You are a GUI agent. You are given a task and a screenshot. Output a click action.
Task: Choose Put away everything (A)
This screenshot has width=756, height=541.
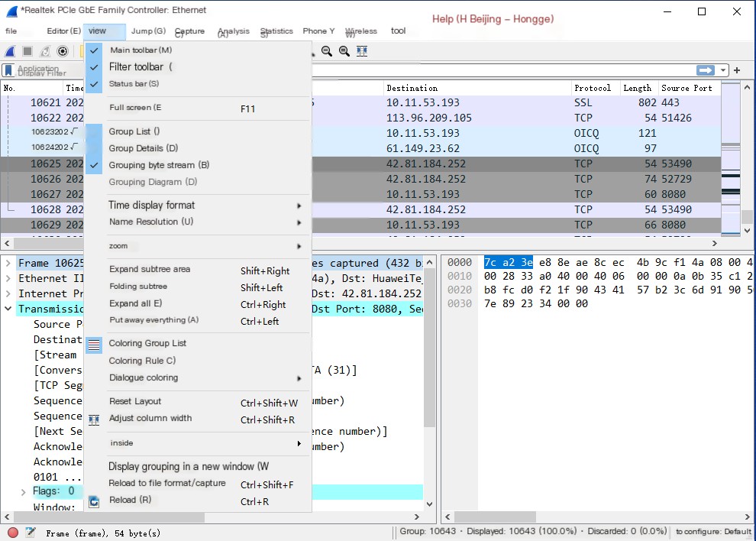198,320
